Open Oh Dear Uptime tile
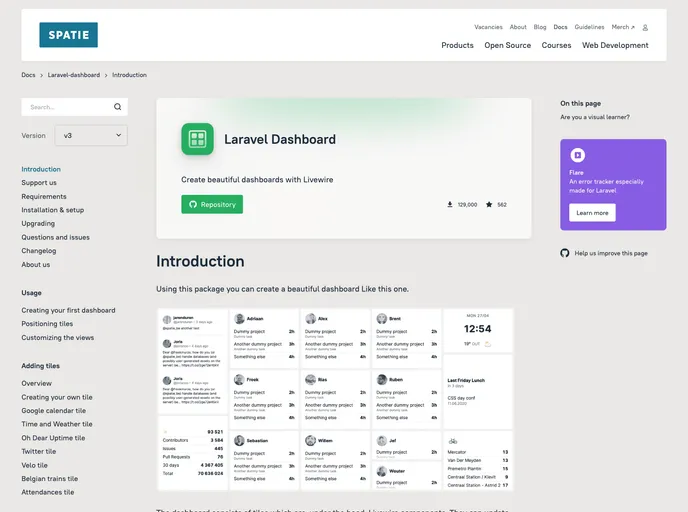Viewport: 688px width, 512px height. (53, 438)
